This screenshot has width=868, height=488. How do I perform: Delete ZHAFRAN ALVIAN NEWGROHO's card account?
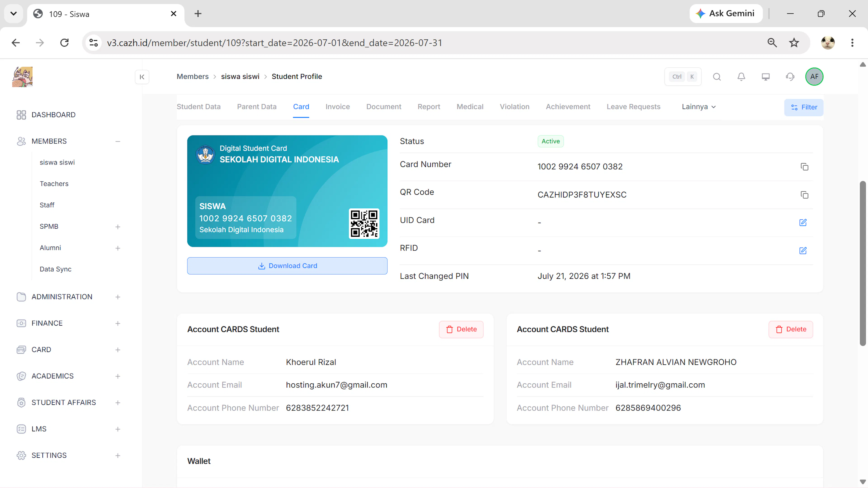[790, 329]
